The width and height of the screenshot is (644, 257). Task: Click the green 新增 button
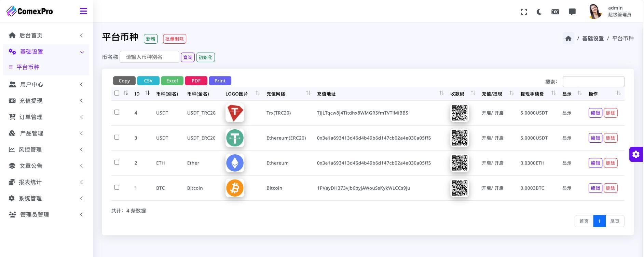coord(151,39)
